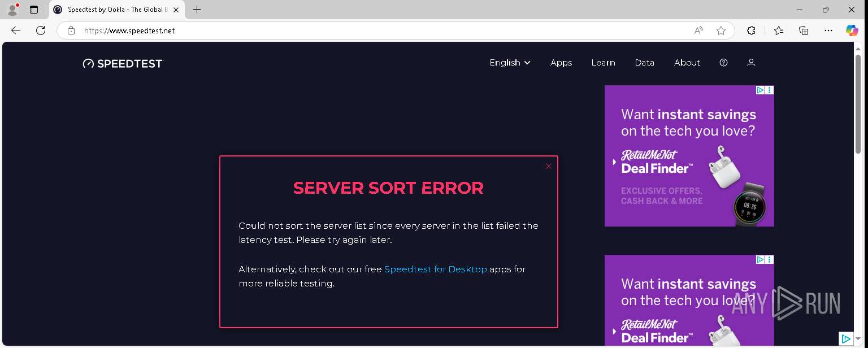Click AdChoices icon on top ad
868x348 pixels.
point(761,90)
